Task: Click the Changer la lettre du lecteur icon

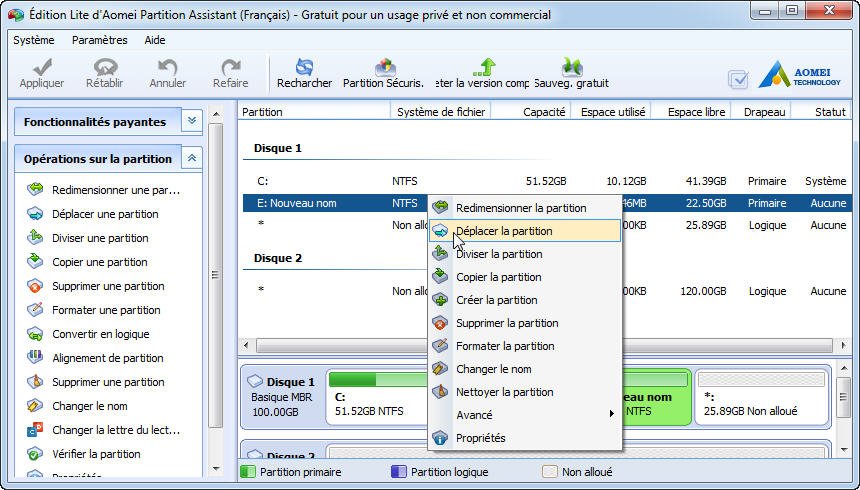Action: 35,430
